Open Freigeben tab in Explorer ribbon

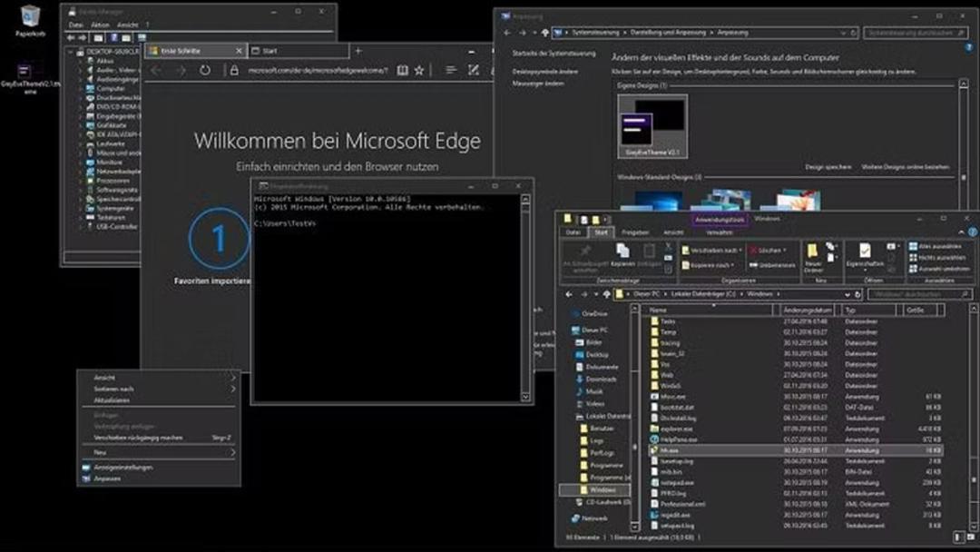click(635, 232)
